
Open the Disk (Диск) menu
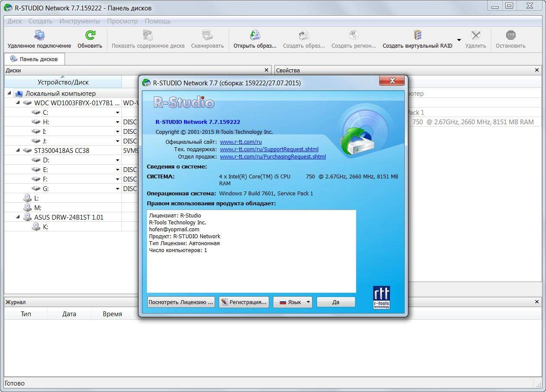[15, 21]
